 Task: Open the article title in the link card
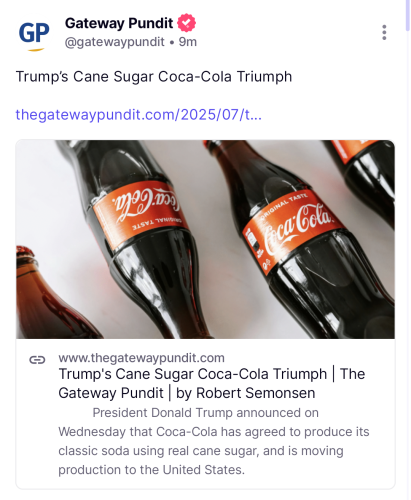212,383
